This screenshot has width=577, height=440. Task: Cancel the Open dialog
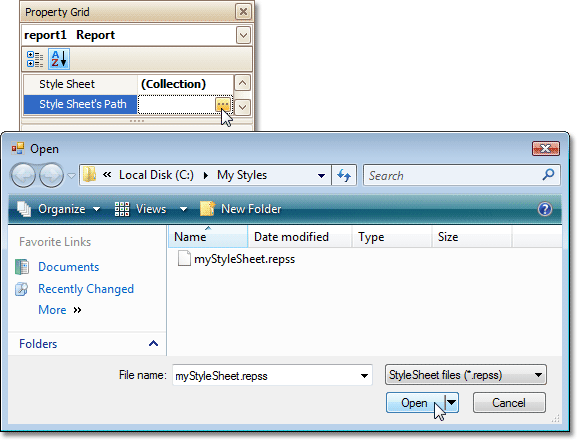(x=509, y=403)
